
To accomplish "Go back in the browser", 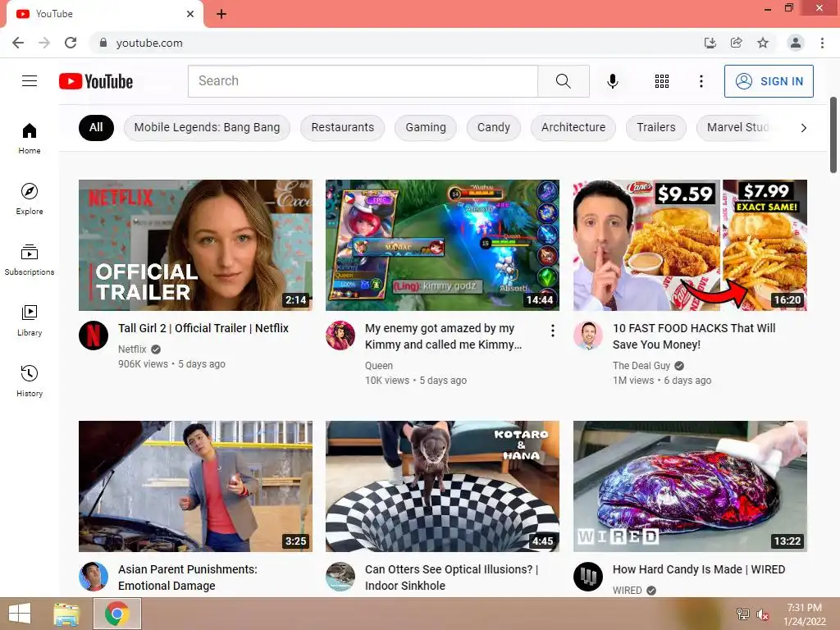I will (x=18, y=43).
